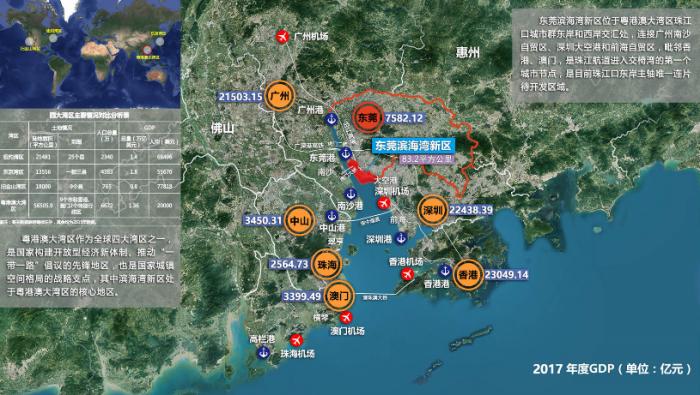700x395 pixels.
Task: Click the 广州港 text label
Action: pyautogui.click(x=310, y=110)
